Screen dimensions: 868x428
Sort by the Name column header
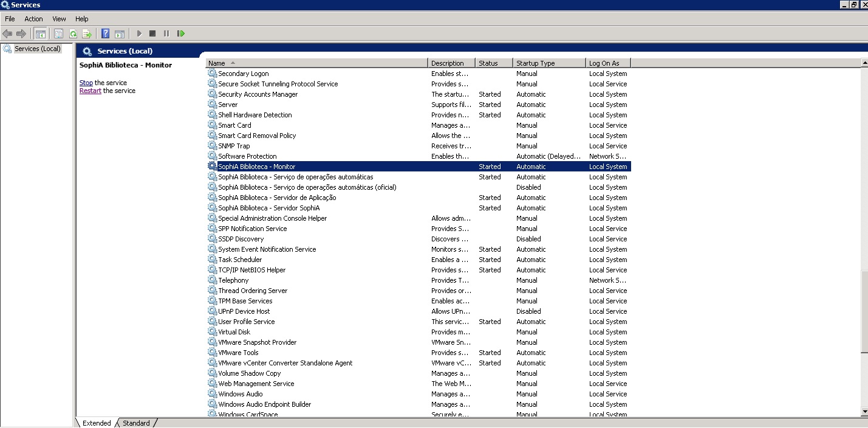316,63
